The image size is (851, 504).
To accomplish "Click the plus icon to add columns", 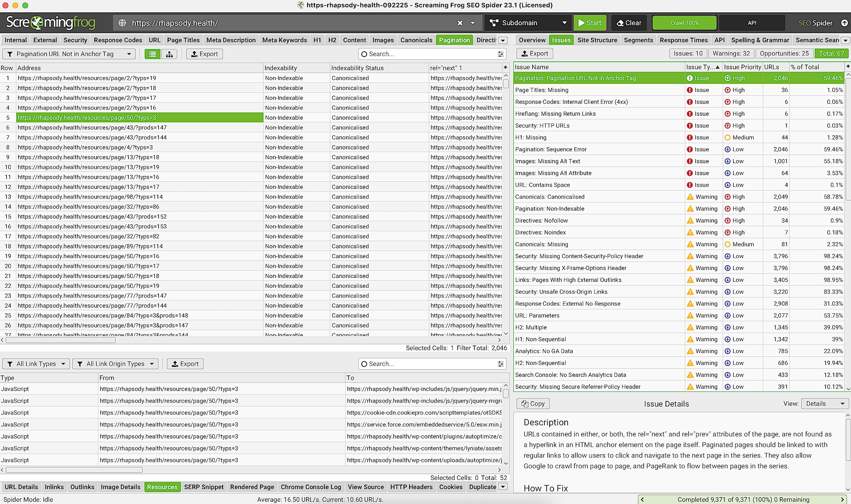I will [505, 67].
